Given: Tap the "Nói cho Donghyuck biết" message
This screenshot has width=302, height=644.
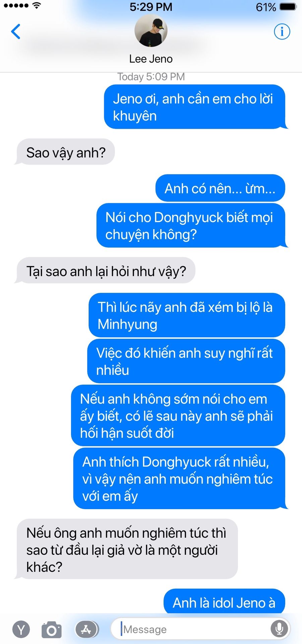Looking at the screenshot, I should pos(191,225).
